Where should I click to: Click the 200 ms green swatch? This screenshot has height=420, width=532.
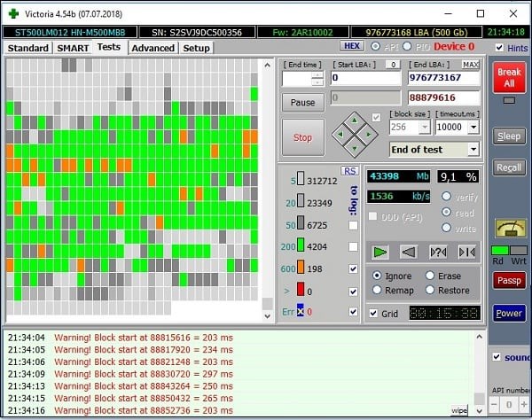pyautogui.click(x=301, y=245)
